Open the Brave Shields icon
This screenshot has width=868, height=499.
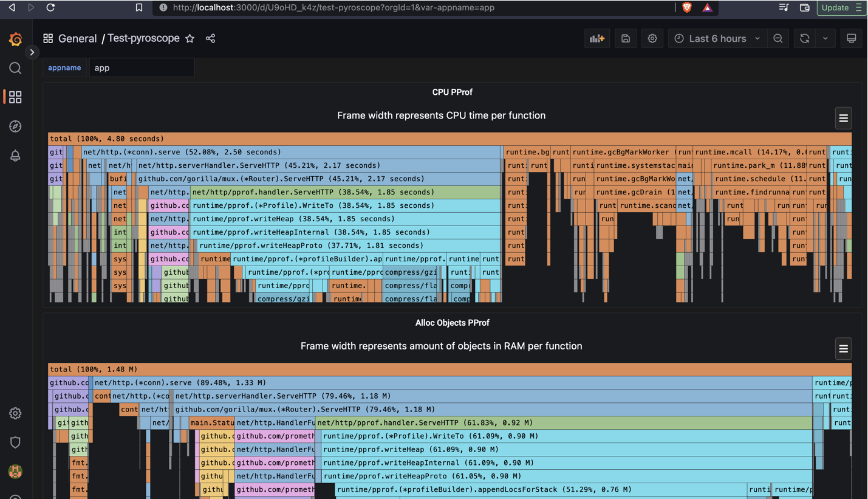click(x=687, y=8)
